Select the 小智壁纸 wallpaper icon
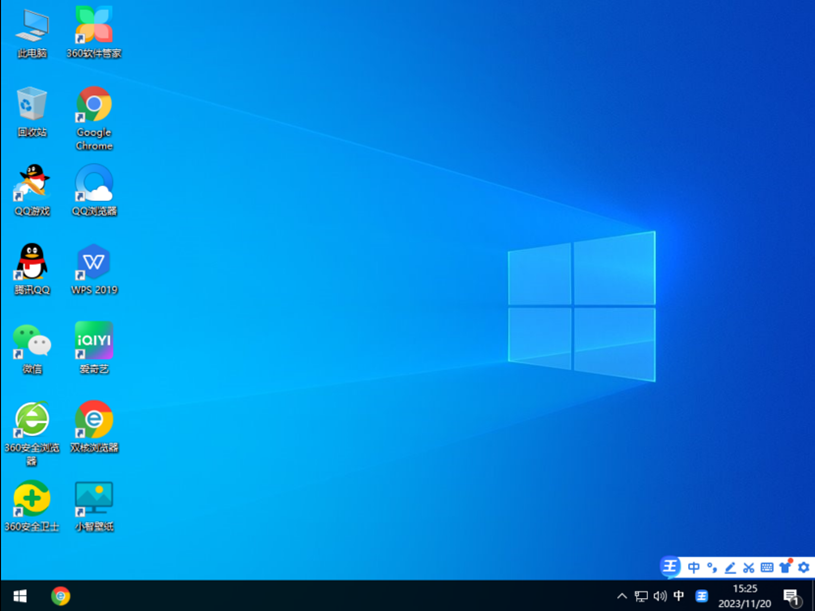The height and width of the screenshot is (611, 815). [94, 499]
